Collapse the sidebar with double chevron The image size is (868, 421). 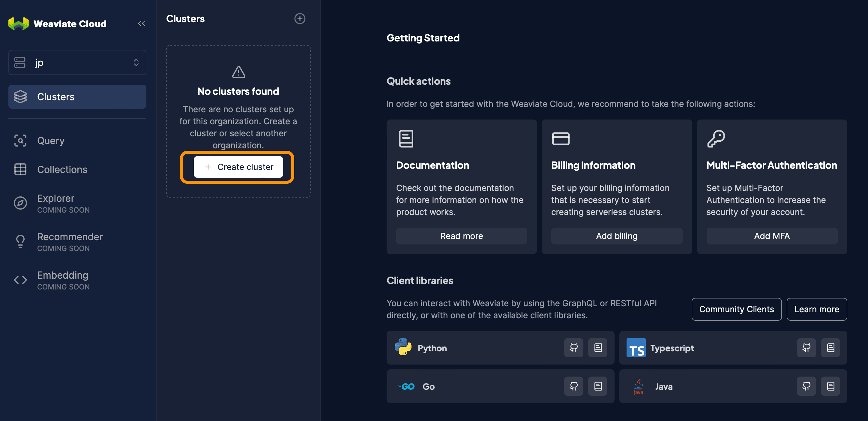pyautogui.click(x=142, y=24)
